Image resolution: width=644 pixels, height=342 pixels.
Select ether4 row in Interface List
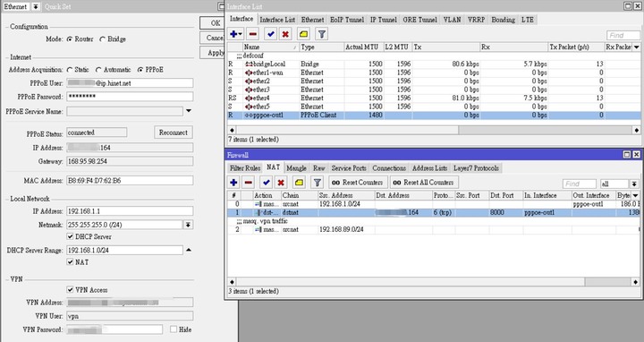[434, 98]
